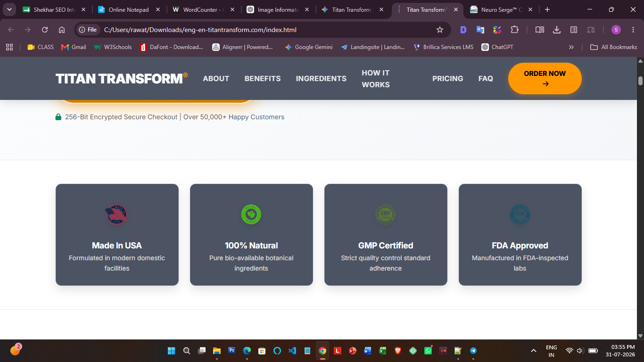The image size is (644, 362).
Task: Open File Explorer from the taskbar
Action: [x=217, y=351]
